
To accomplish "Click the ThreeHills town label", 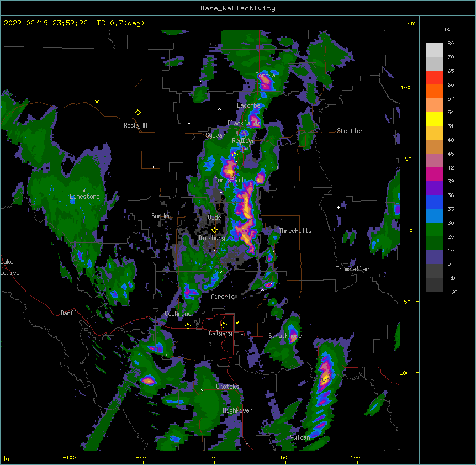I will (295, 231).
